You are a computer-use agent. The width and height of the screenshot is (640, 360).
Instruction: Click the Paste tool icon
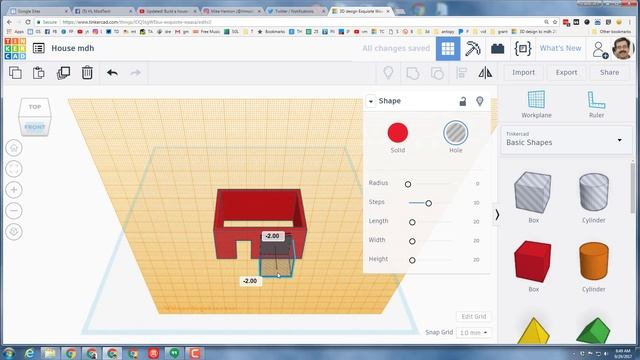39,73
